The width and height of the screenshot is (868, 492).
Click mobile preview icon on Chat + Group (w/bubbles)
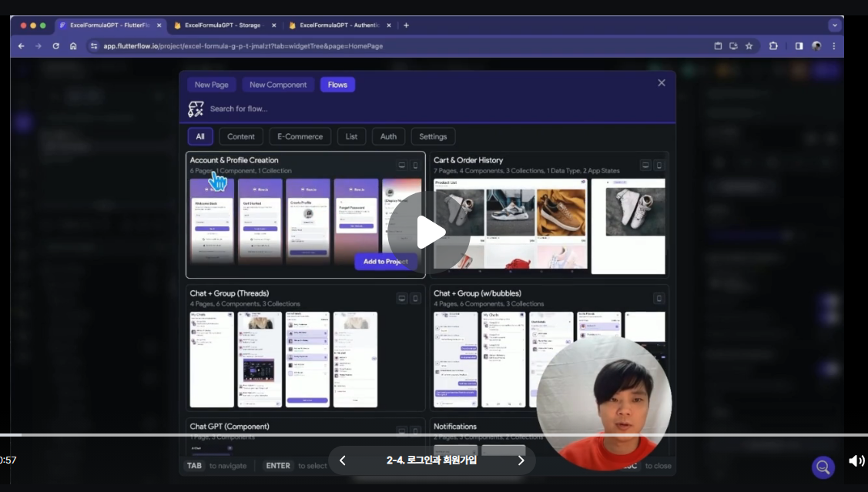coord(659,298)
